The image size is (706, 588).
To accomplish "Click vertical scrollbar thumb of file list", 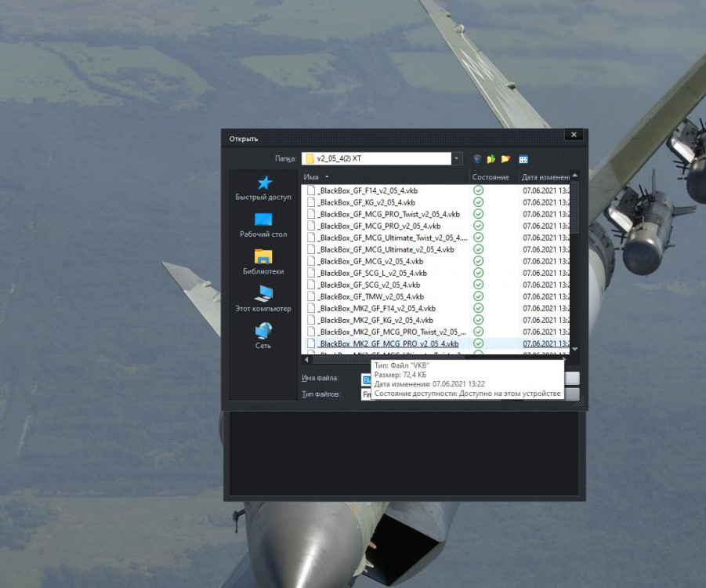I will point(575,208).
